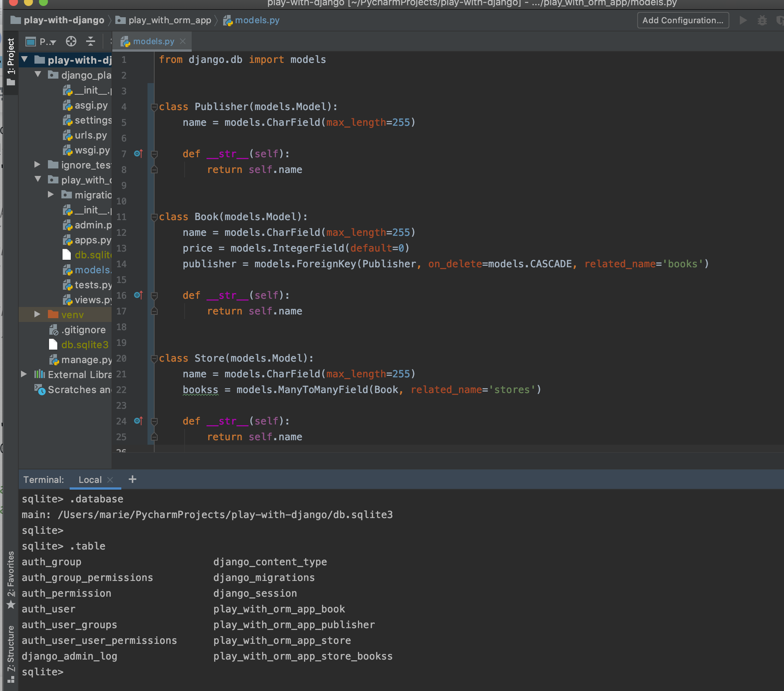Image resolution: width=784 pixels, height=691 pixels.
Task: Click the override gutter icon on line 24
Action: 138,421
